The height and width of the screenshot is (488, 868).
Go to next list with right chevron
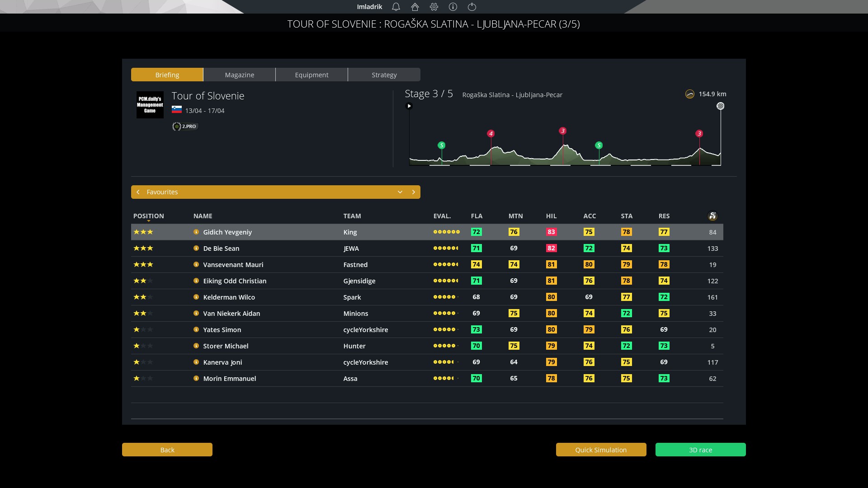coord(413,192)
